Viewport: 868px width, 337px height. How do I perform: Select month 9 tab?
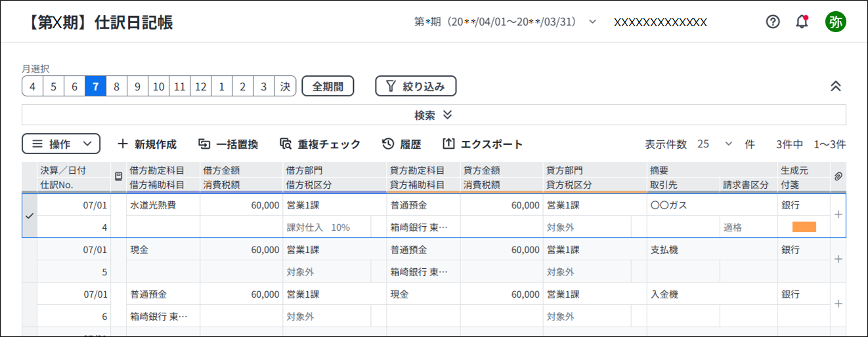[137, 86]
